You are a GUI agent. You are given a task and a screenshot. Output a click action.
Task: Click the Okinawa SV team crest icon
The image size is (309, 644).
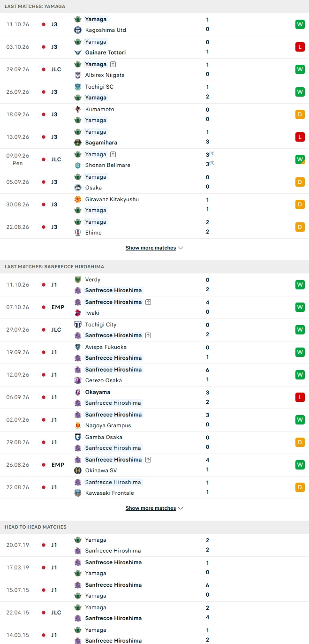pyautogui.click(x=78, y=470)
